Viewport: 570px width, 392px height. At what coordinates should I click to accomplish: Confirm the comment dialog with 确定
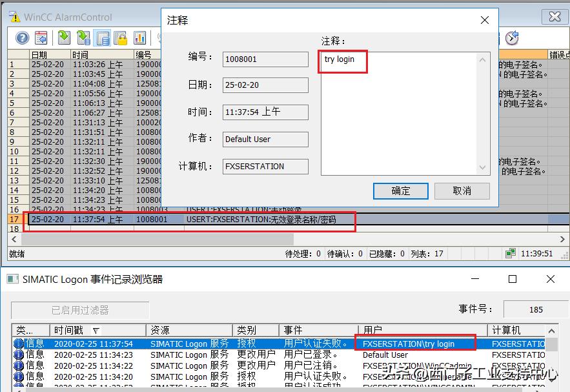tap(402, 191)
